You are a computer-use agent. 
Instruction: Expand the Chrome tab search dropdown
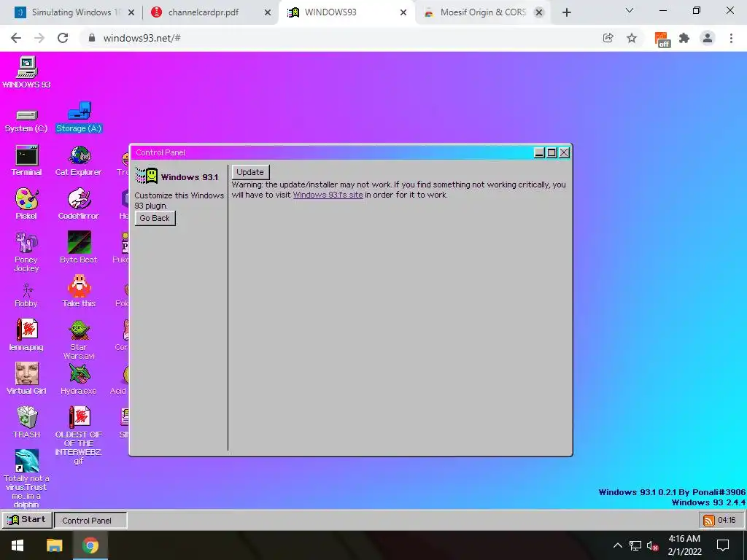(x=630, y=10)
